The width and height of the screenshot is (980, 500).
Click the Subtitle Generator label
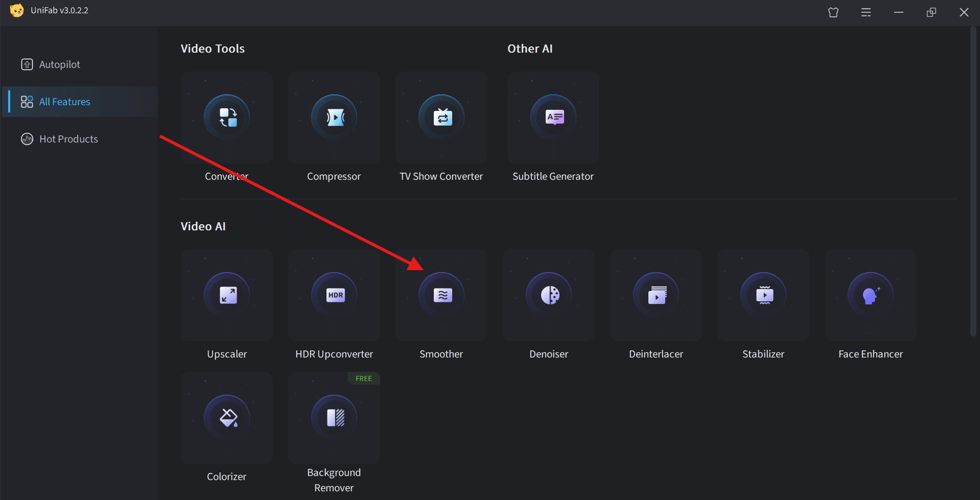(x=553, y=176)
